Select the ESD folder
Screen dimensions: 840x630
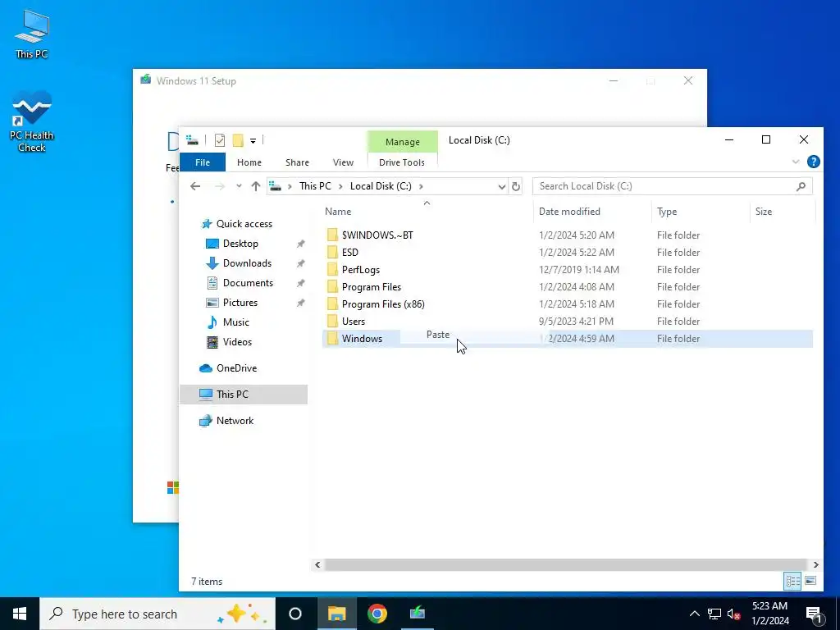[349, 253]
